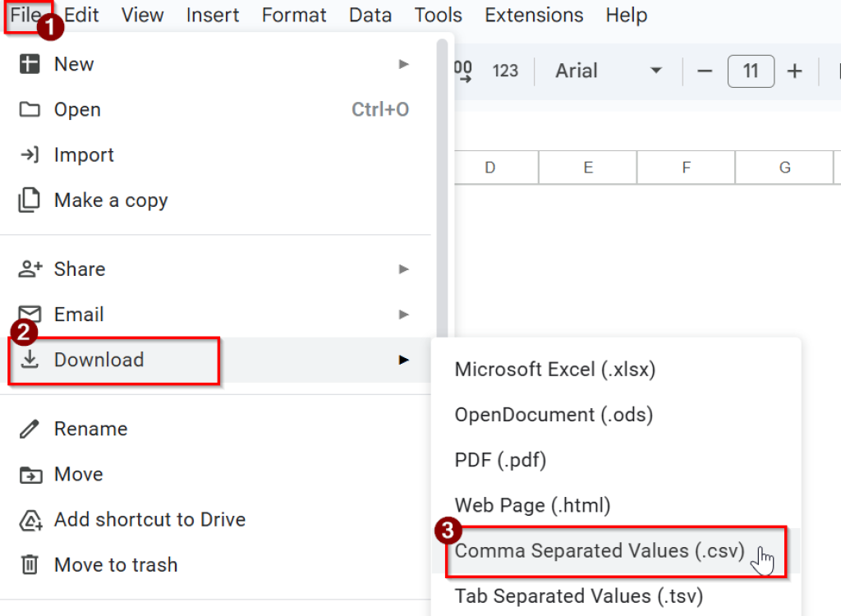The width and height of the screenshot is (841, 616).
Task: Click the Open folder icon
Action: pyautogui.click(x=30, y=109)
